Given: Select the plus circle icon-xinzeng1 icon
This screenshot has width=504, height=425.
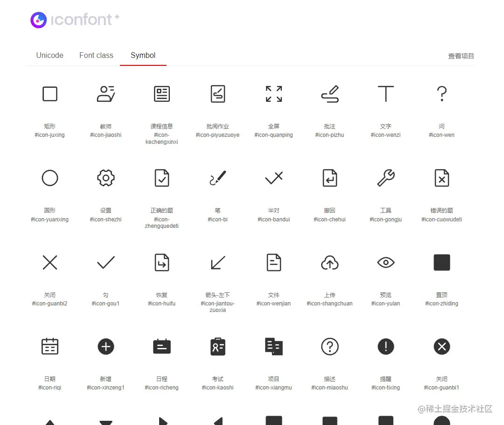Looking at the screenshot, I should pos(106,347).
